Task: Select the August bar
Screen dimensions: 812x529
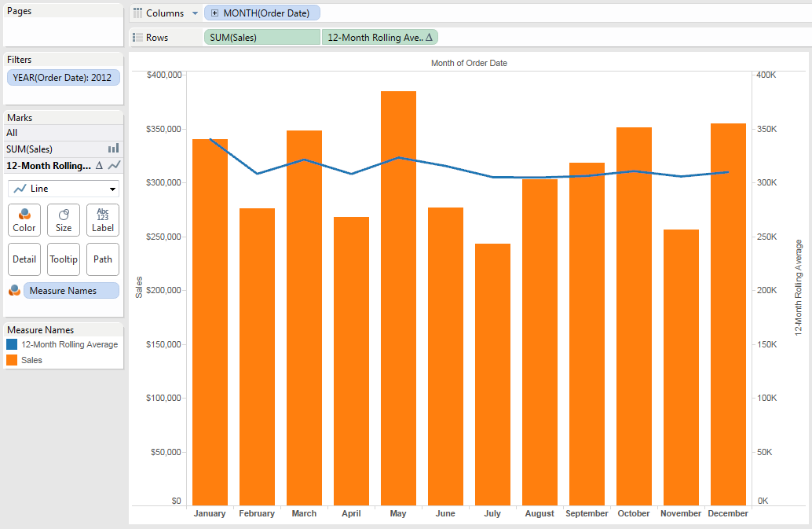Action: (540, 343)
